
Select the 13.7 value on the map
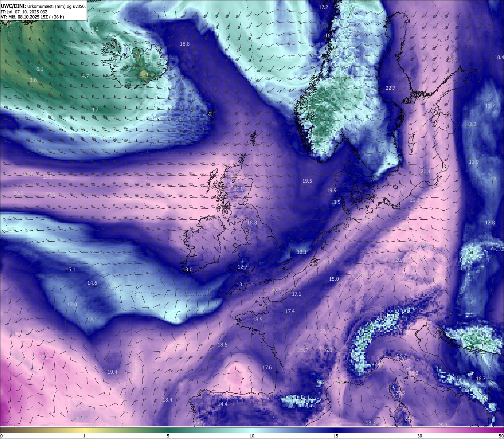click(x=401, y=356)
